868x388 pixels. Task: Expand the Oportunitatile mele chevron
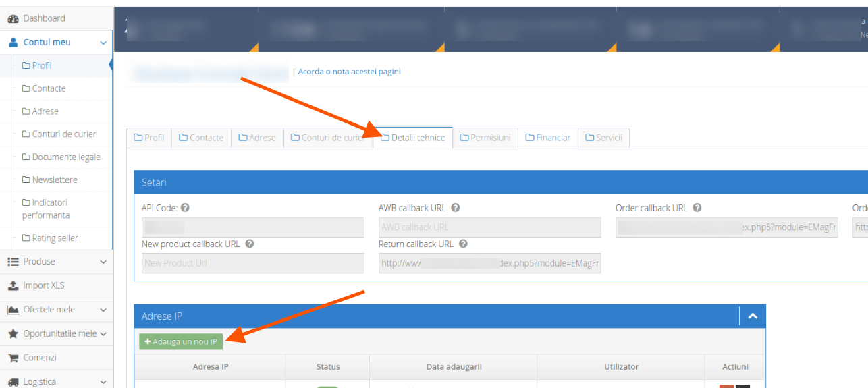pos(103,334)
